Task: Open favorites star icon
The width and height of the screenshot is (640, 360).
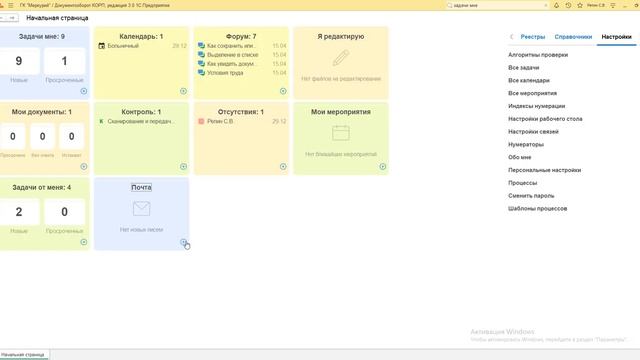Action: pyautogui.click(x=580, y=5)
